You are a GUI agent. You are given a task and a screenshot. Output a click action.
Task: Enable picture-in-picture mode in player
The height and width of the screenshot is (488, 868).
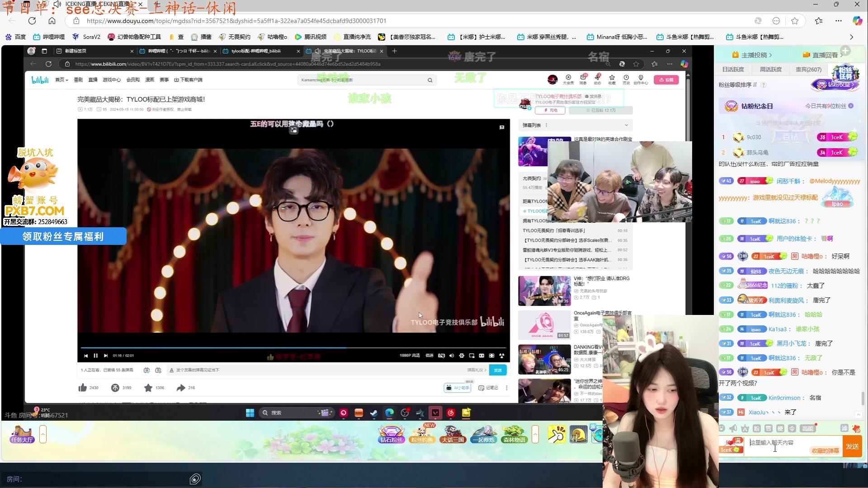(x=472, y=356)
